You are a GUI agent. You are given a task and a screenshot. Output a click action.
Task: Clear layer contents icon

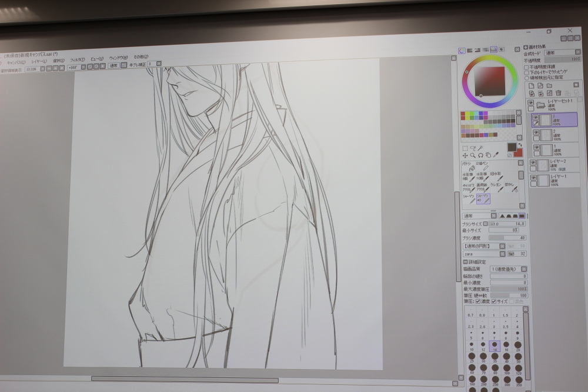[549, 93]
